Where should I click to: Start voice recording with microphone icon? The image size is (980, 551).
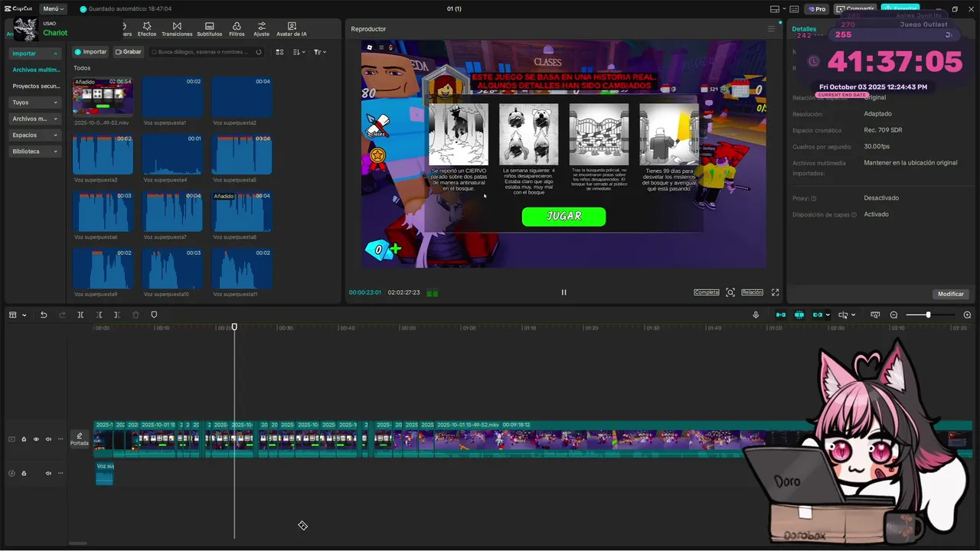[x=756, y=315]
